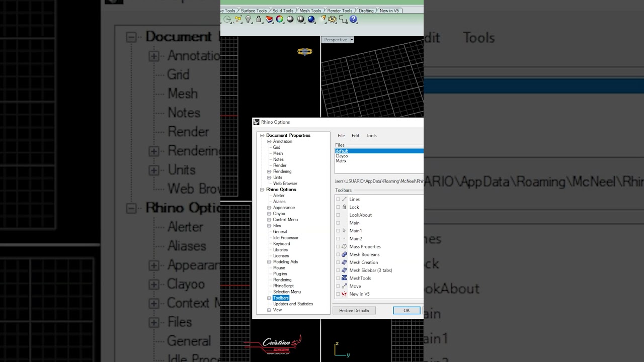Select the Clayoo file in Files list
Image resolution: width=644 pixels, height=362 pixels.
coord(342,156)
